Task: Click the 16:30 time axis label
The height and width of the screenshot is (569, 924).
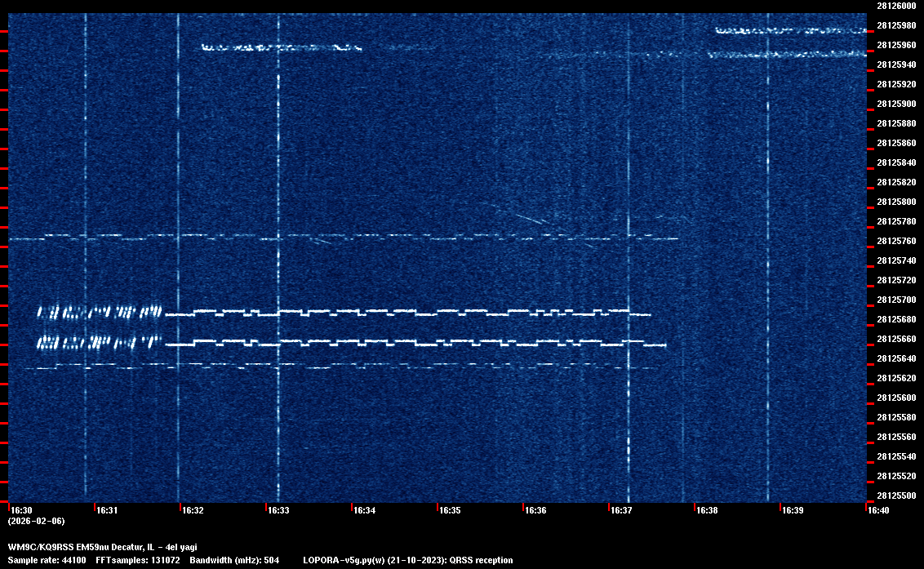Action: click(22, 510)
